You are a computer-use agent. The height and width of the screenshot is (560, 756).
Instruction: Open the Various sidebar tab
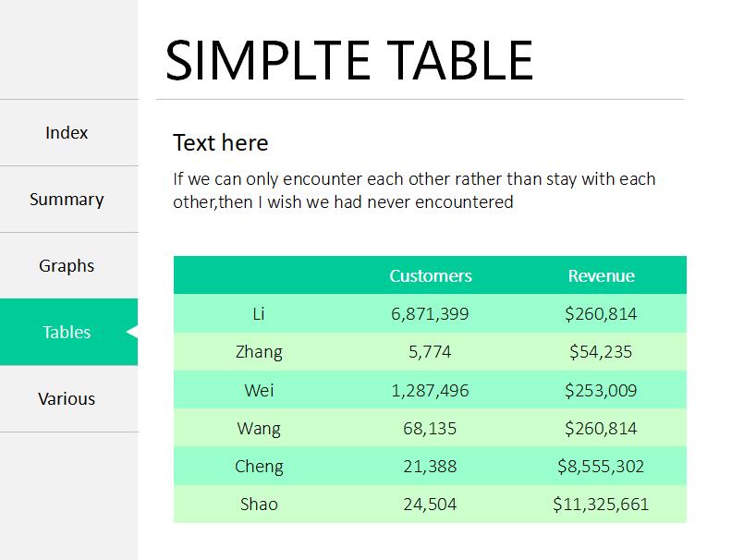pos(67,399)
